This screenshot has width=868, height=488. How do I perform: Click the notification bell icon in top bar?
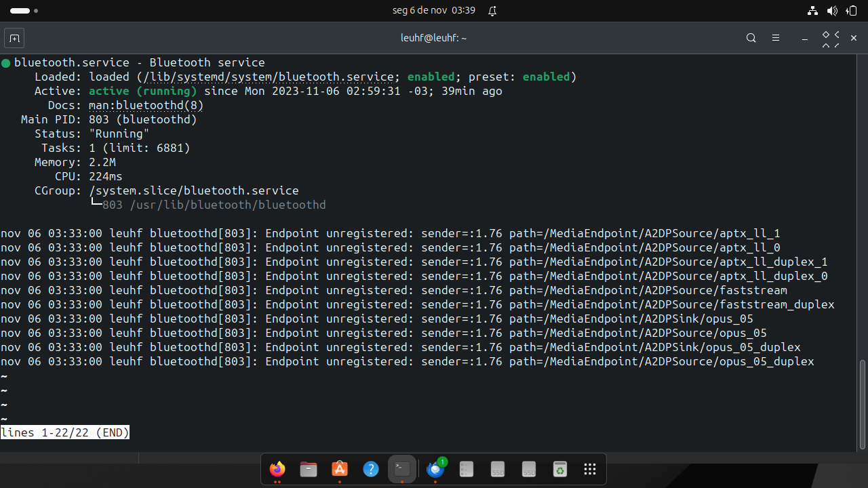click(x=492, y=11)
